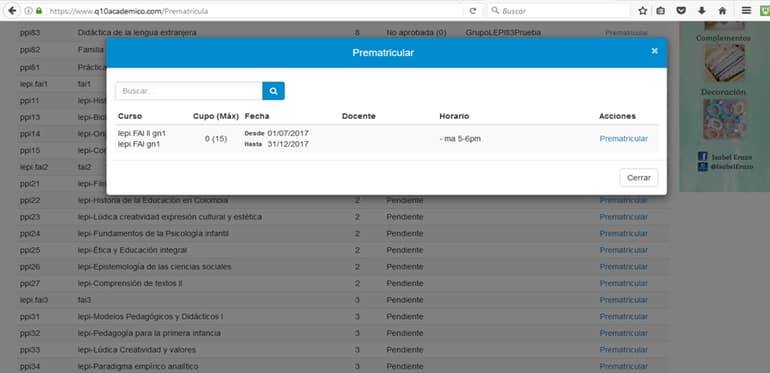Click the URL address bar

pyautogui.click(x=255, y=11)
